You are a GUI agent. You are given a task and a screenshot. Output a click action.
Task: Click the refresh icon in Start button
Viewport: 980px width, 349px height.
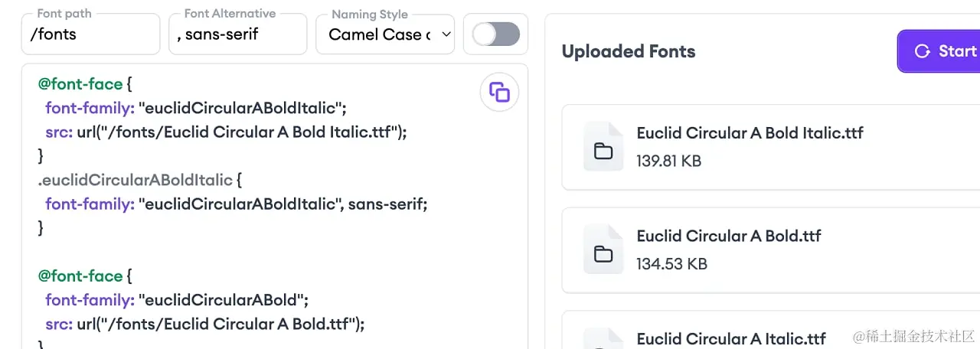pyautogui.click(x=922, y=51)
